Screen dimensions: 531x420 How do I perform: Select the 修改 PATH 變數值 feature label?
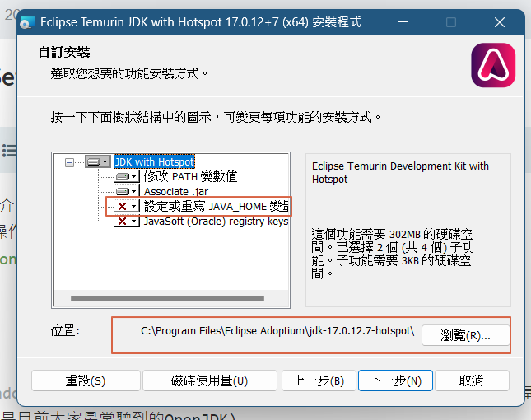(x=190, y=176)
